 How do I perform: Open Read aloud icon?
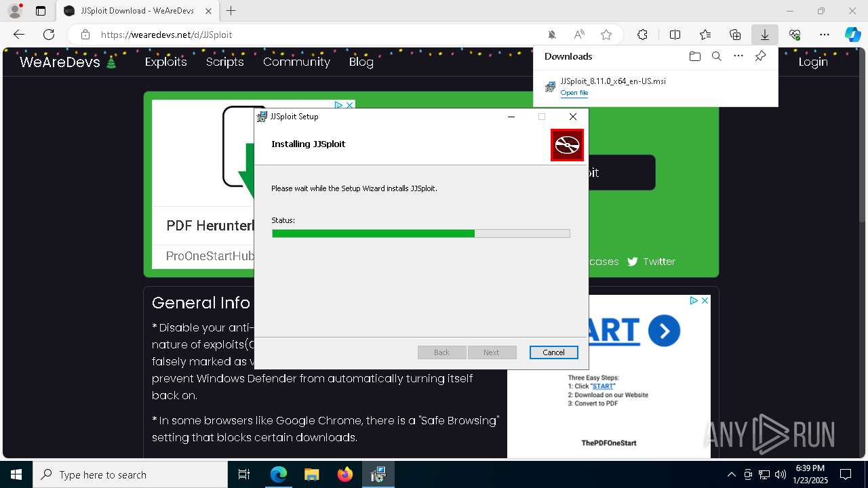579,35
